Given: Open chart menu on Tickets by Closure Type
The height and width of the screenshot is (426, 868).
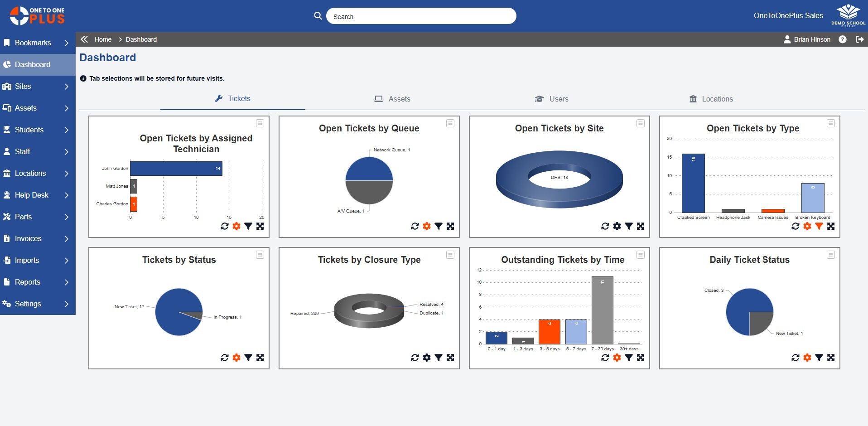Looking at the screenshot, I should click(x=450, y=255).
